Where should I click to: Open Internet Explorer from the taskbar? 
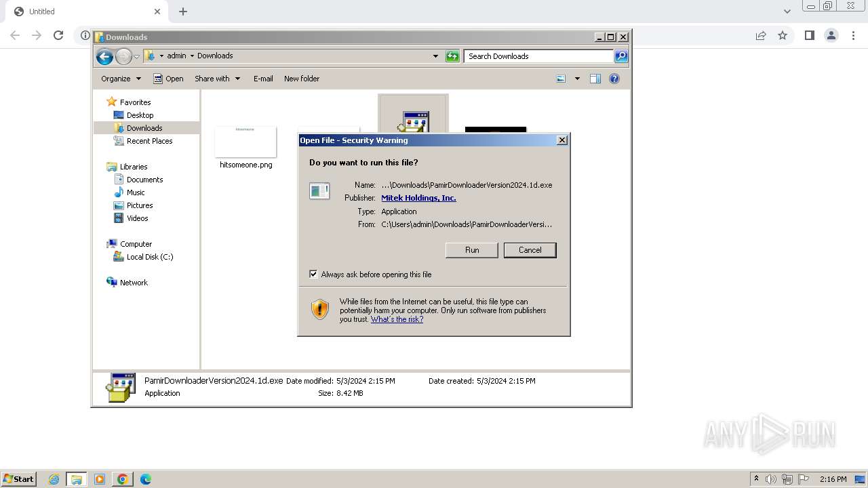tap(54, 479)
